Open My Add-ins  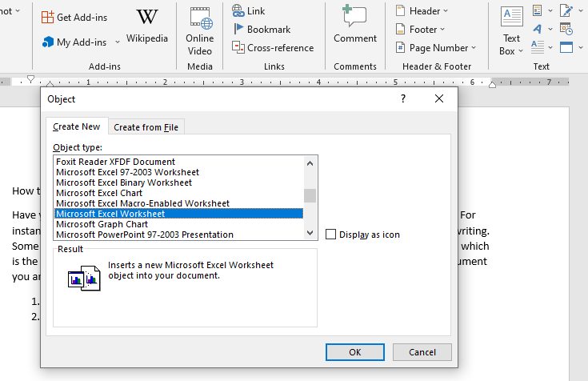74,42
